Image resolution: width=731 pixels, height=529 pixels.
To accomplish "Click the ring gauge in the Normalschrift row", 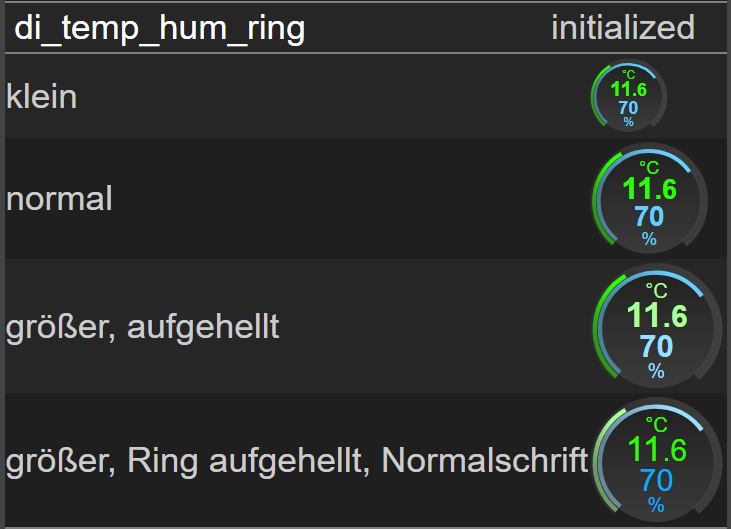I will click(x=656, y=460).
